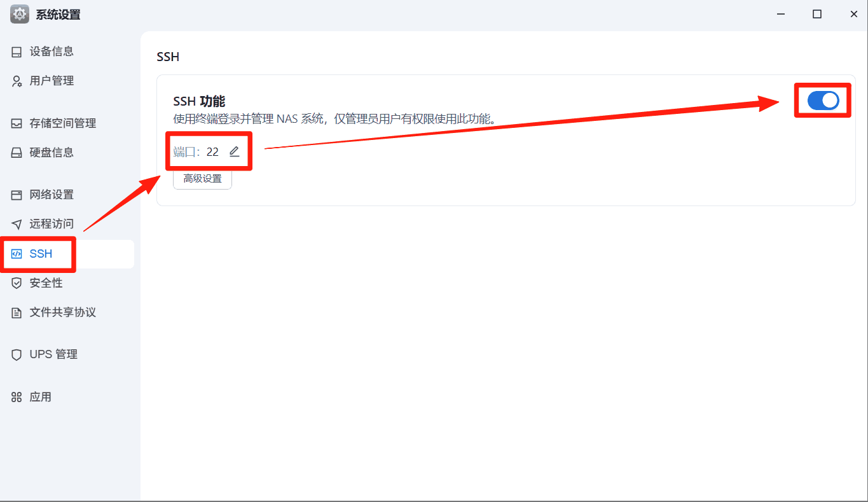Image resolution: width=868 pixels, height=502 pixels.
Task: Click the 存储空间管理 icon in sidebar
Action: (x=17, y=123)
